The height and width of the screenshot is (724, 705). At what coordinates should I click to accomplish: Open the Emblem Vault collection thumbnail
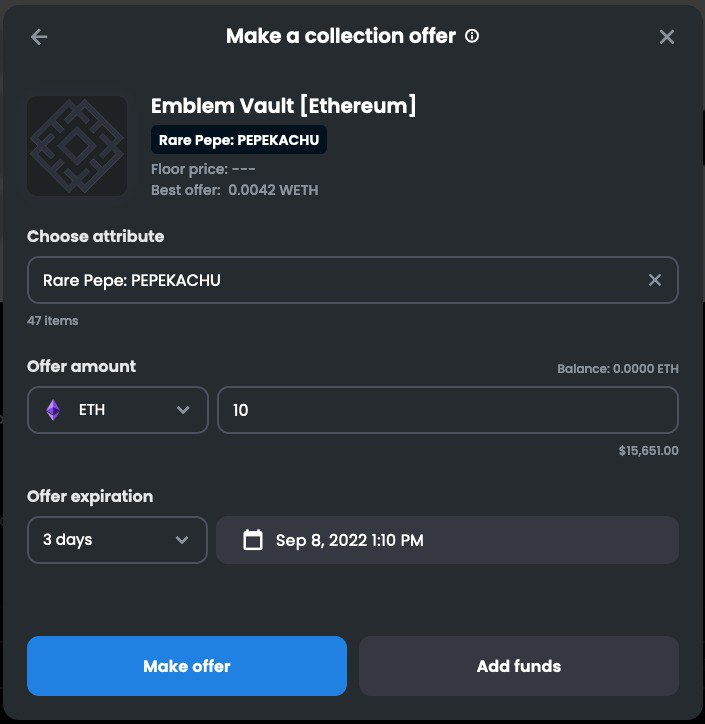pos(77,146)
